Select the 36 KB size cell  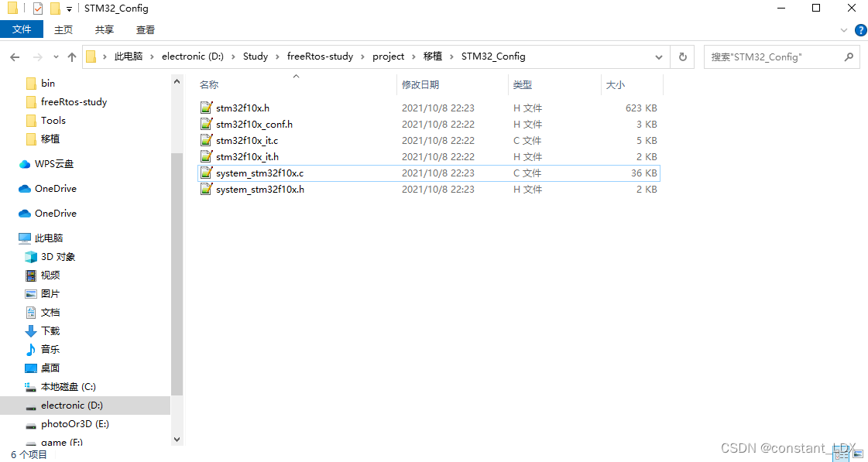(643, 173)
